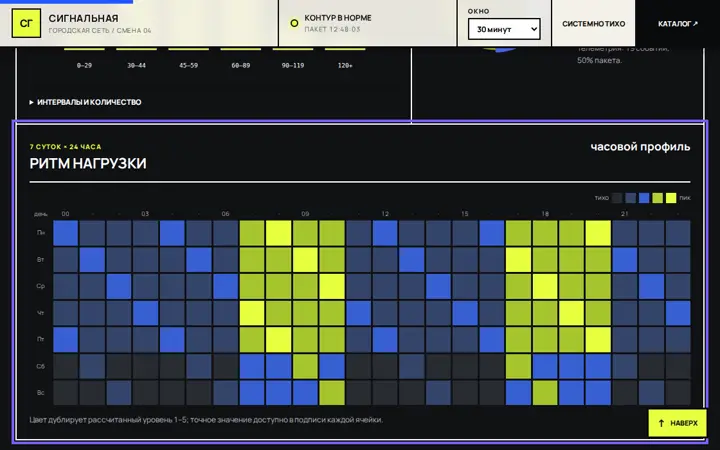Select the Sunday 10:00 green heatmap cell
The height and width of the screenshot is (450, 720).
coord(332,393)
